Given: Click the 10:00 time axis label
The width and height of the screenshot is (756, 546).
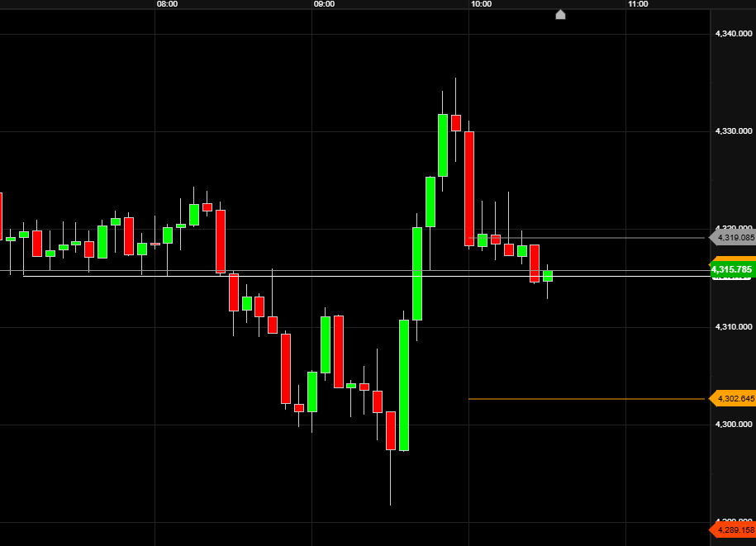Looking at the screenshot, I should coord(481,4).
